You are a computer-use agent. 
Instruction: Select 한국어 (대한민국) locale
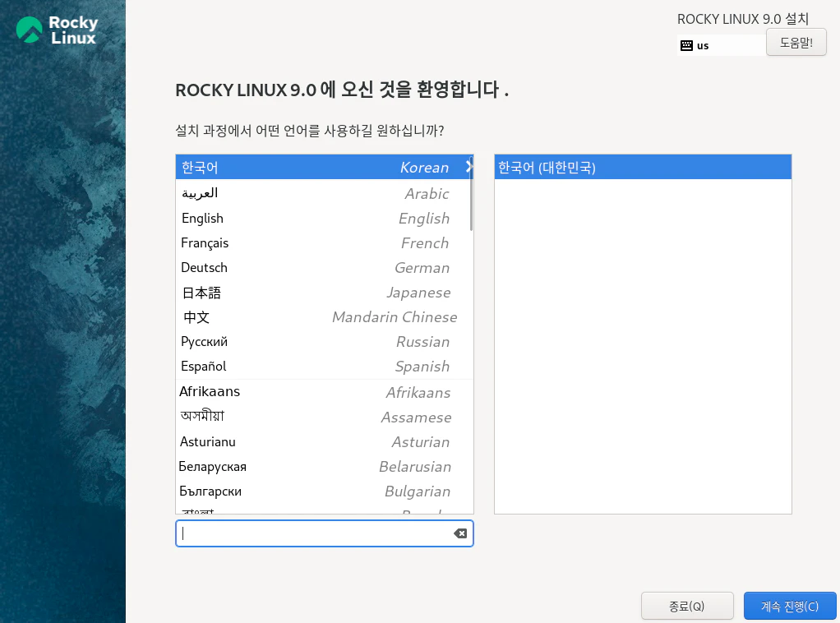pyautogui.click(x=642, y=167)
